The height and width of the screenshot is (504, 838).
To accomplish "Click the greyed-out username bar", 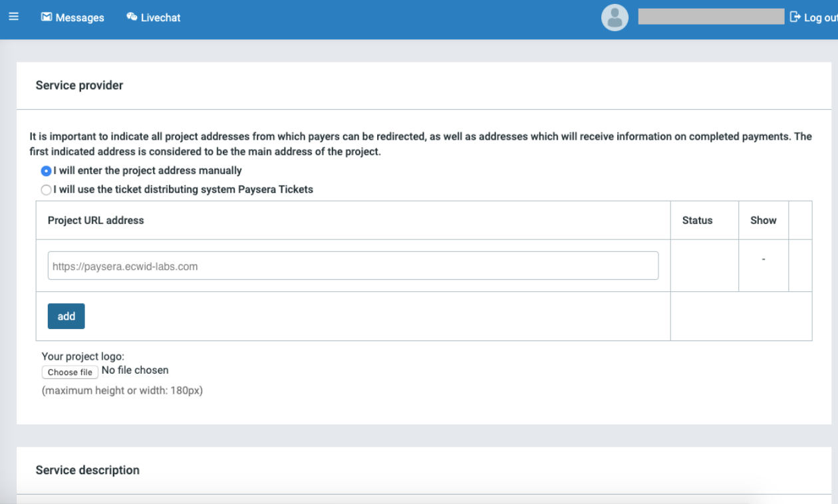I will click(x=711, y=17).
